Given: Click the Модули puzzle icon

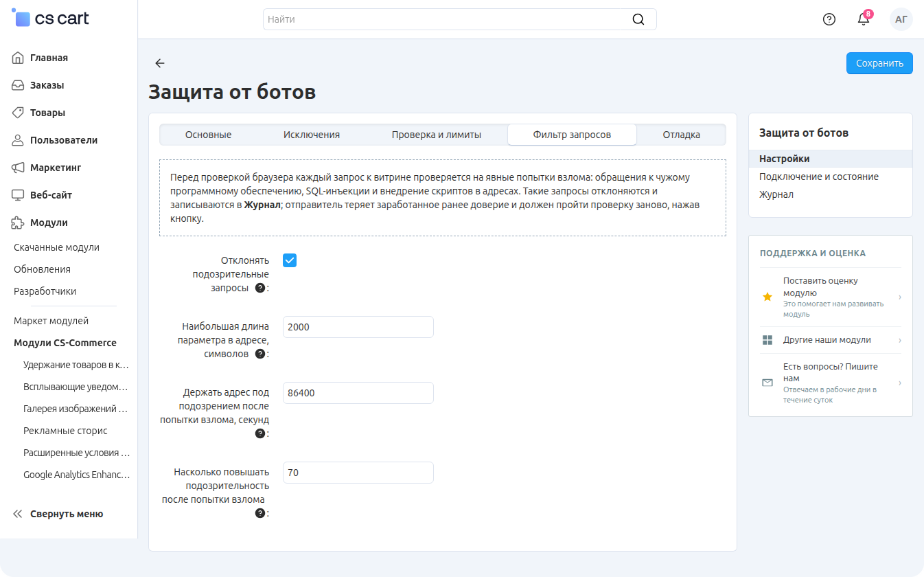Looking at the screenshot, I should 19,223.
